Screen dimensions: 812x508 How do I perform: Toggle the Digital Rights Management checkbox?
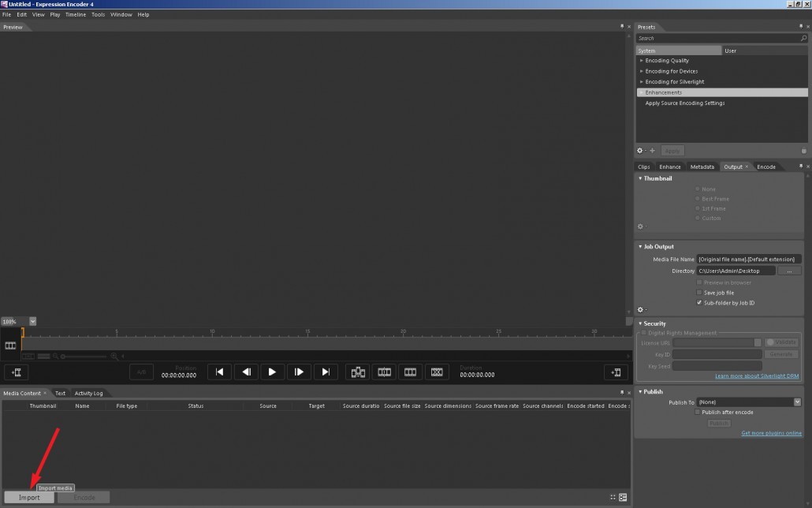[644, 333]
